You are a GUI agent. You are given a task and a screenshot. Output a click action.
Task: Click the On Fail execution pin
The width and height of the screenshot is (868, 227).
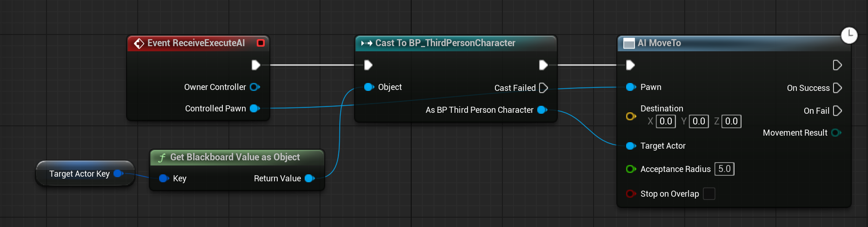click(x=837, y=110)
